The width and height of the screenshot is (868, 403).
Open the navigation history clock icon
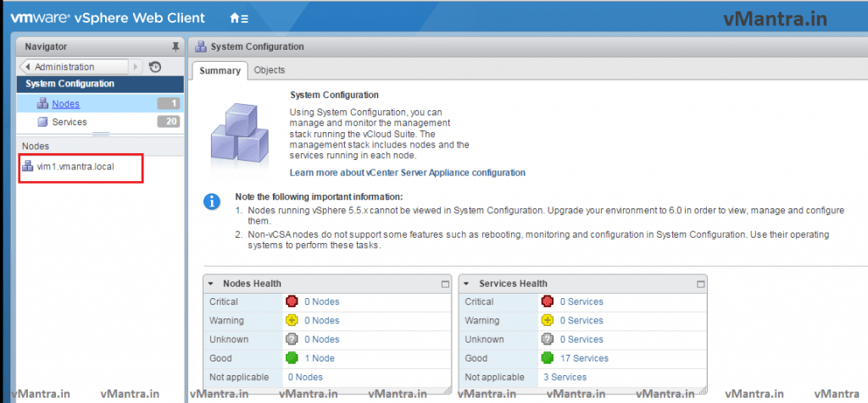(x=155, y=67)
